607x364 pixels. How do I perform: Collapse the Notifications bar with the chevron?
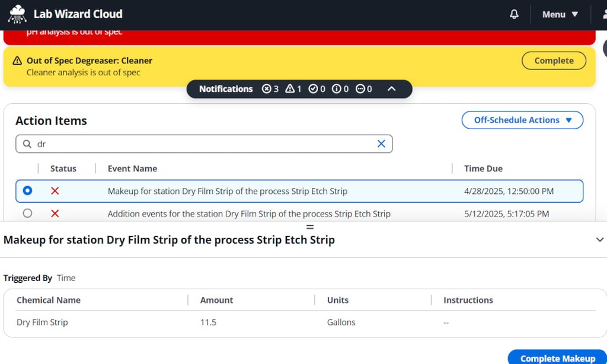point(391,89)
